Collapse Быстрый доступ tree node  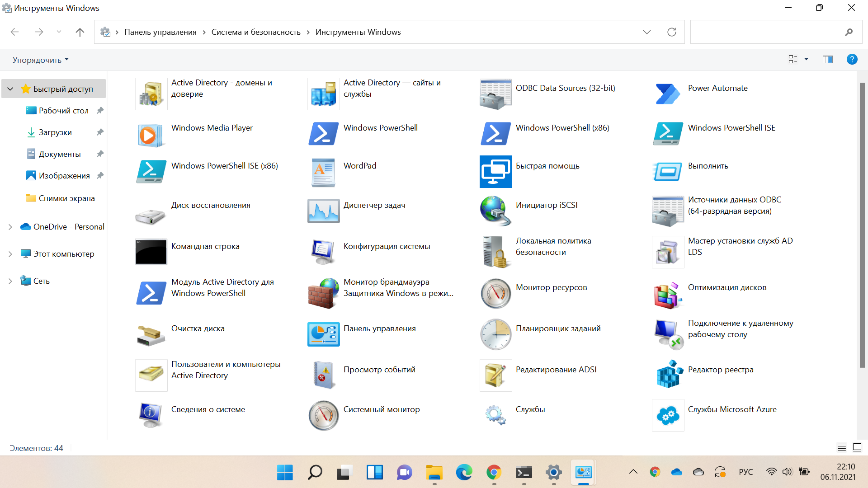coord(10,89)
